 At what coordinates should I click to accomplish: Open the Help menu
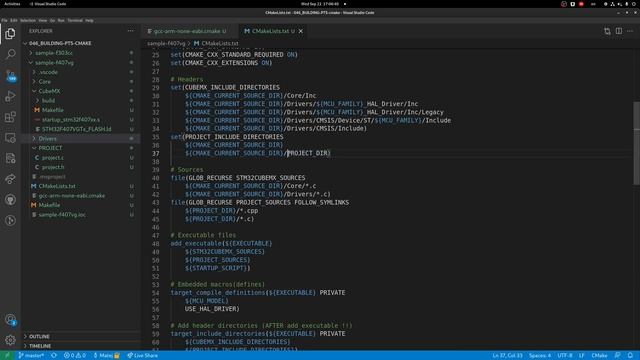pos(89,20)
